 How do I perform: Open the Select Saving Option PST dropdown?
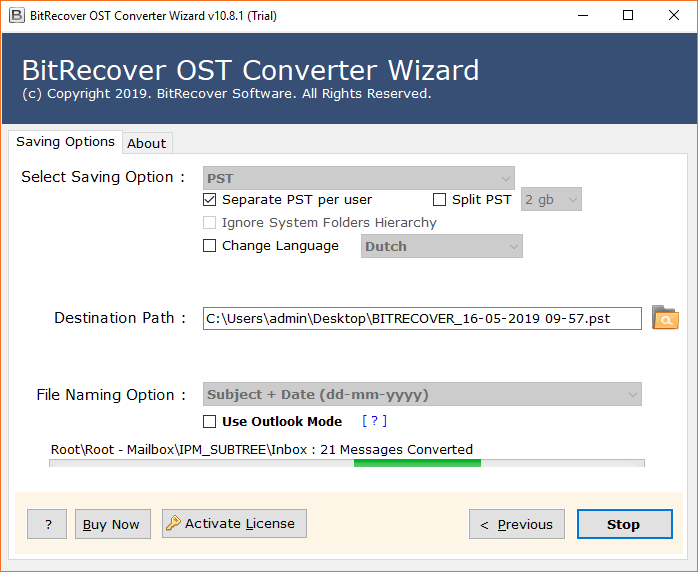pyautogui.click(x=359, y=178)
